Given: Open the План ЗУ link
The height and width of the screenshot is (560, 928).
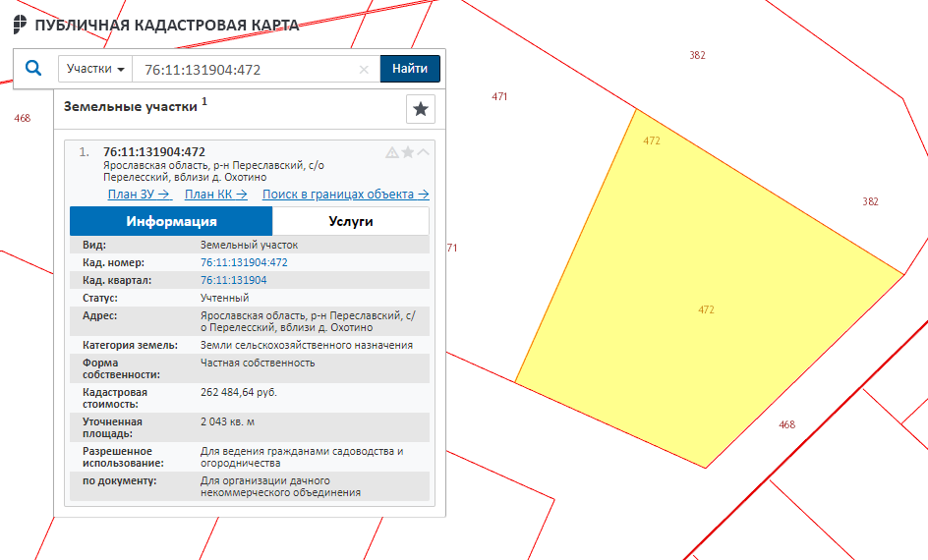Looking at the screenshot, I should click(139, 194).
